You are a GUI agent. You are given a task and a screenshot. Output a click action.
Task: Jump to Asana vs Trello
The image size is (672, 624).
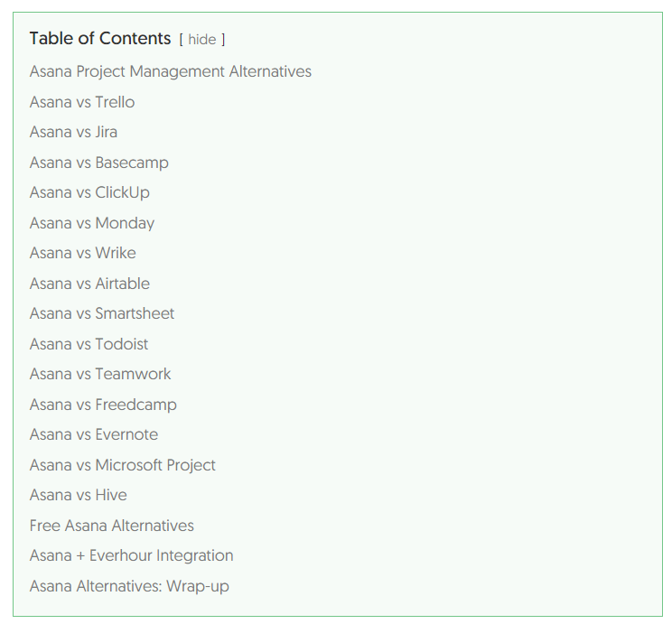82,102
